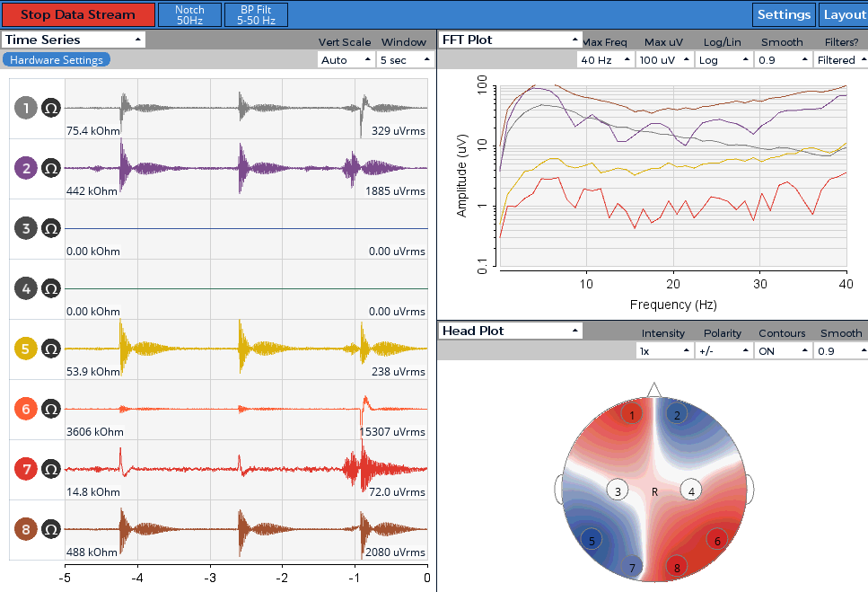
Task: Open the Vert Scale Auto dropdown
Action: 346,60
